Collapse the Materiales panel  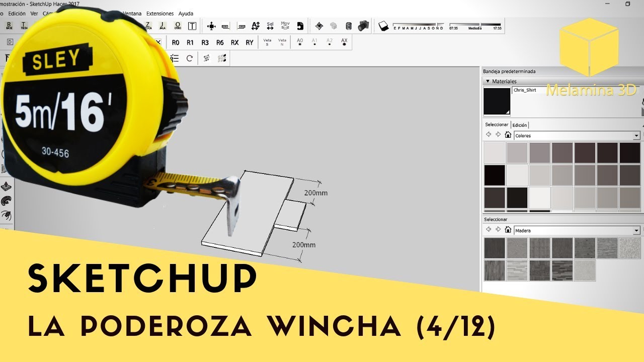pos(487,81)
